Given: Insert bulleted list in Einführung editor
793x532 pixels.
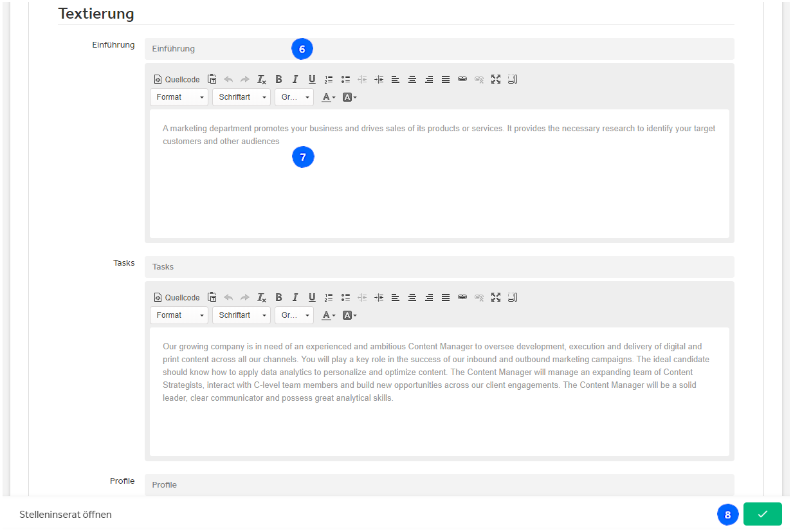Looking at the screenshot, I should point(345,80).
